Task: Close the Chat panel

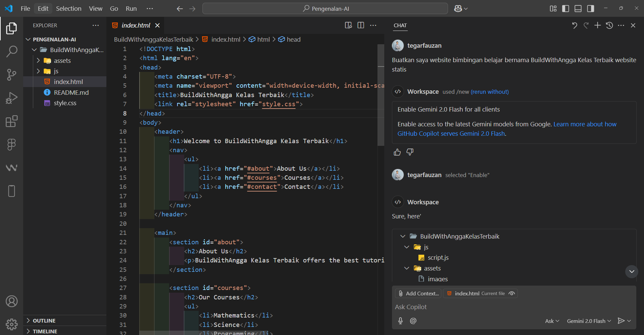Action: pos(633,25)
